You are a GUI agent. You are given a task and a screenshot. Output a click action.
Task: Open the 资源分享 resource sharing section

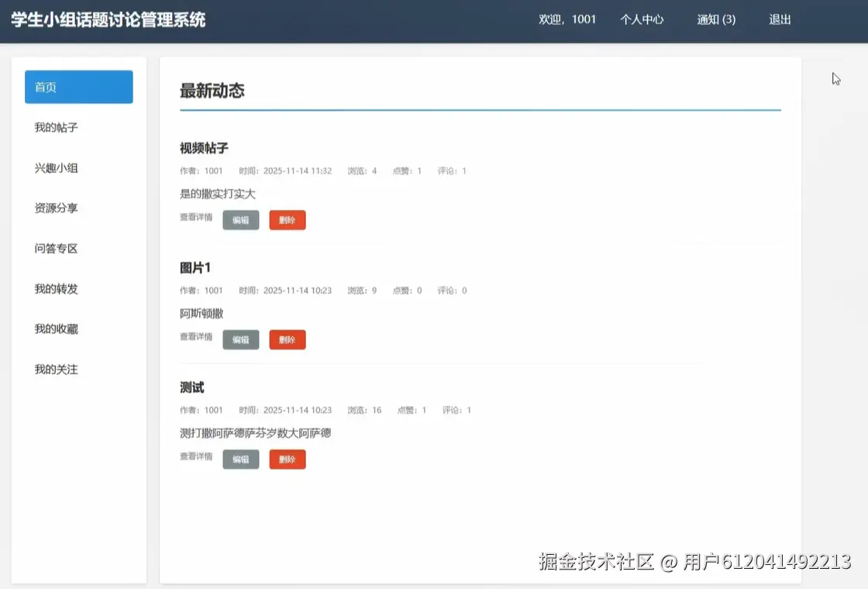(54, 208)
